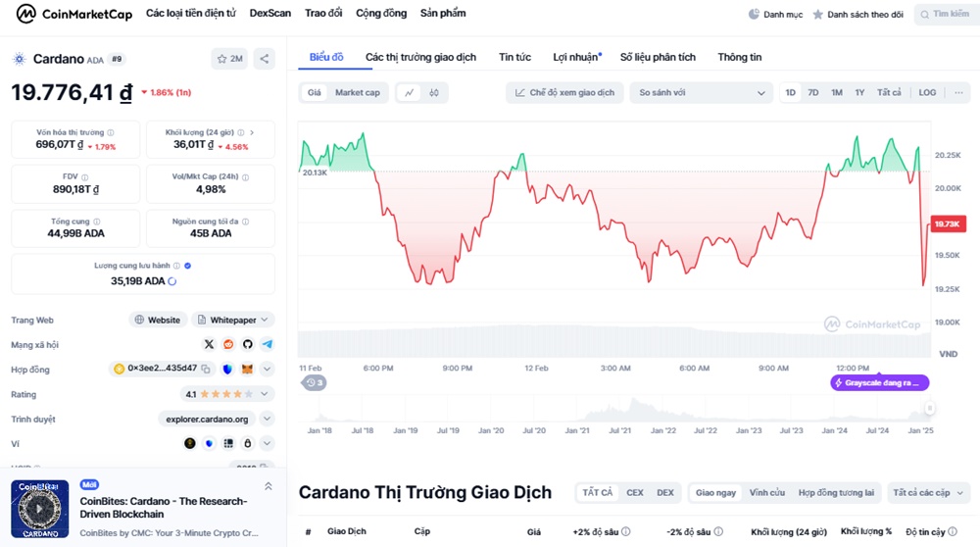Click the historical range slider handle
This screenshot has width=980, height=547.
(x=929, y=408)
